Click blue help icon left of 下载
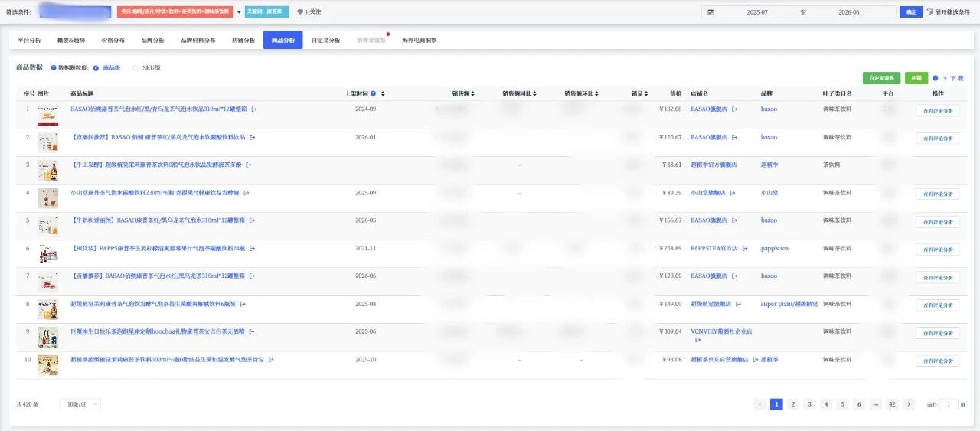 (x=936, y=78)
